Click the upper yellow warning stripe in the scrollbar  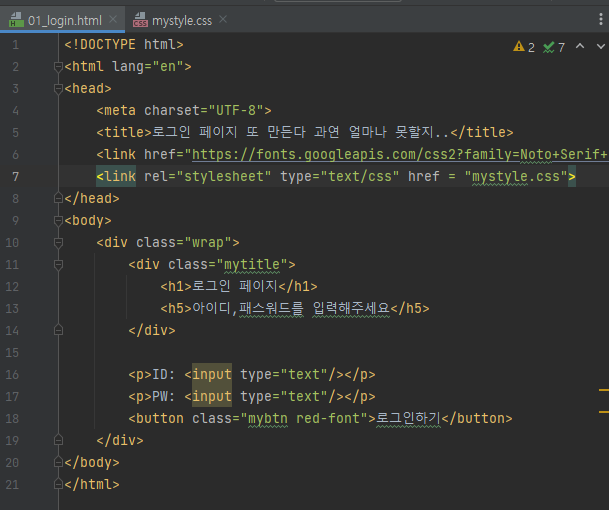pyautogui.click(x=603, y=388)
